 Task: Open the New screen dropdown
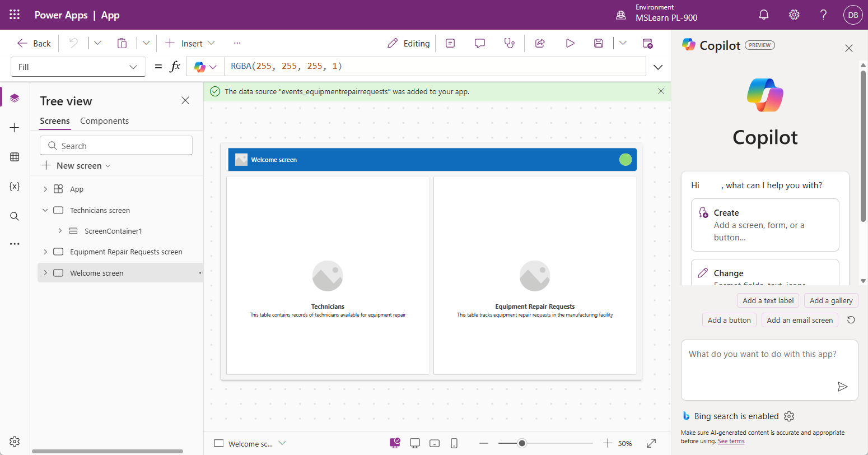(x=76, y=166)
